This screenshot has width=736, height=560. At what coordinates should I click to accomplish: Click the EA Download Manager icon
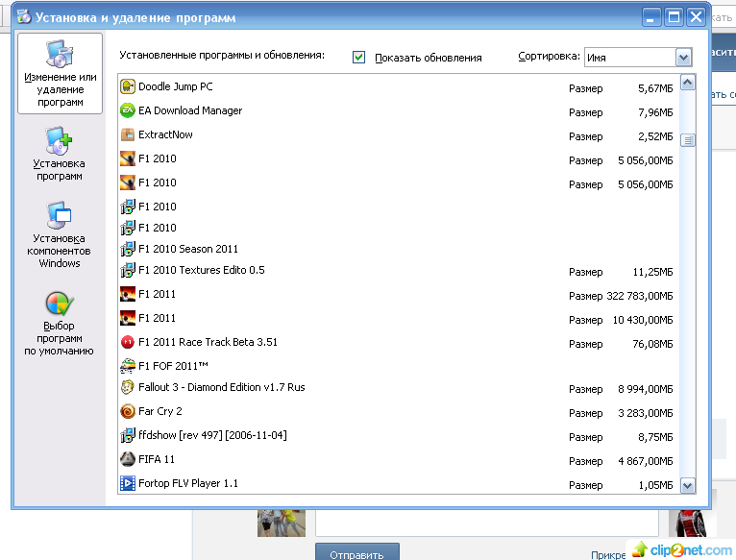pos(127,110)
